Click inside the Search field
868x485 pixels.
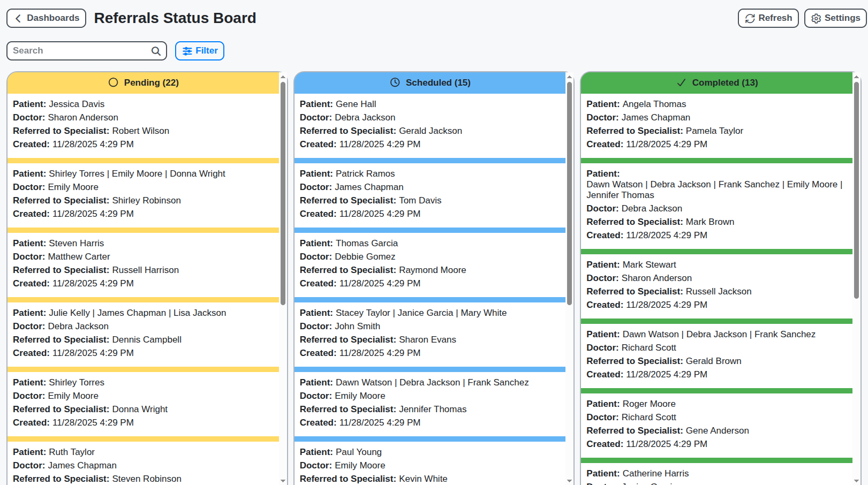pyautogui.click(x=75, y=50)
